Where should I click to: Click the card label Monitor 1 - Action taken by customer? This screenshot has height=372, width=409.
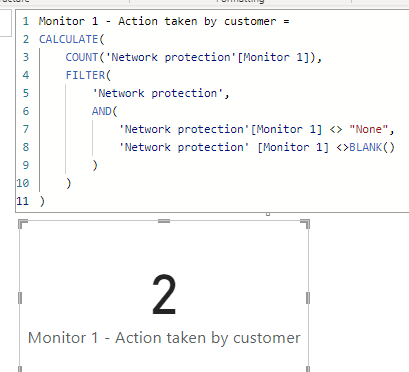tap(164, 338)
